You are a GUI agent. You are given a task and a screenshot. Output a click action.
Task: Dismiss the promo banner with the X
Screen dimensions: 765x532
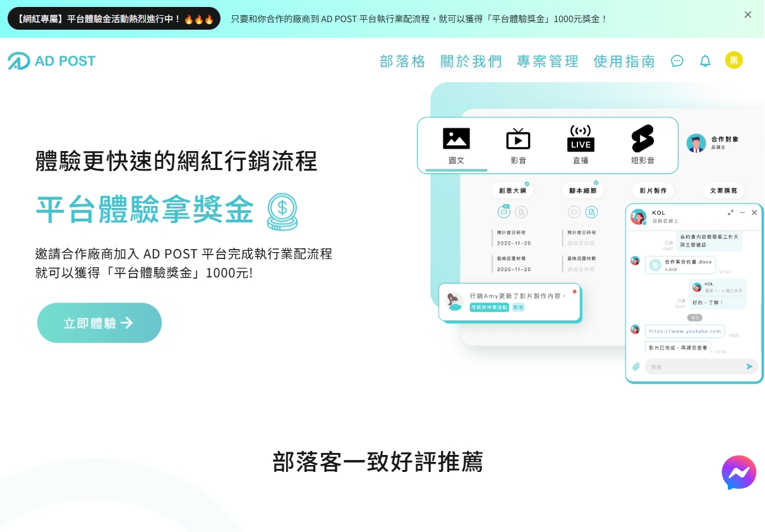pyautogui.click(x=748, y=15)
